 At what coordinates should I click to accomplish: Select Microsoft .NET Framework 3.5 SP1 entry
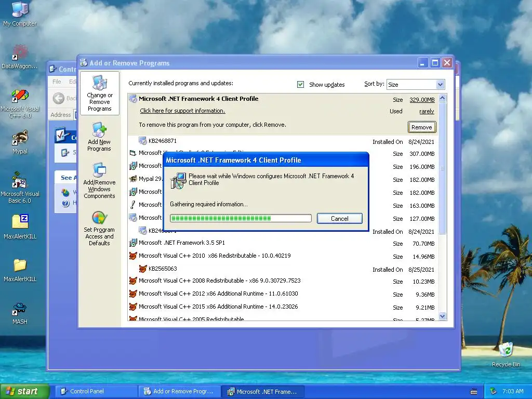(x=282, y=243)
